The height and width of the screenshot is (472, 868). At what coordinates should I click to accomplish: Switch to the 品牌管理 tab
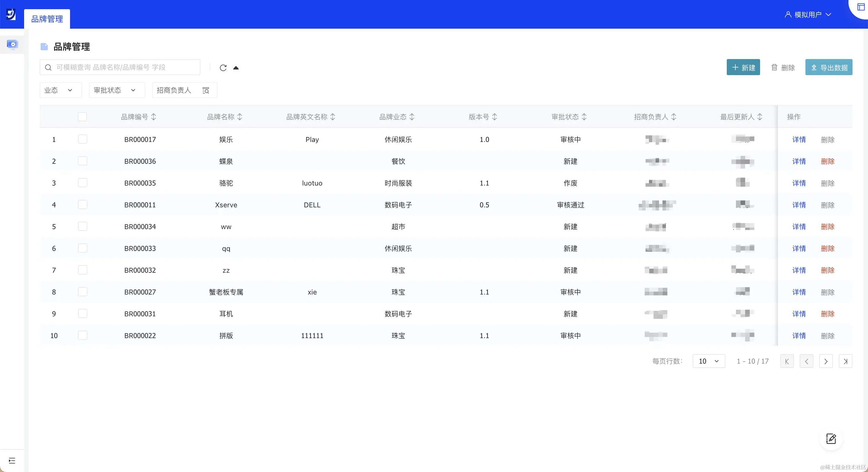tap(47, 19)
